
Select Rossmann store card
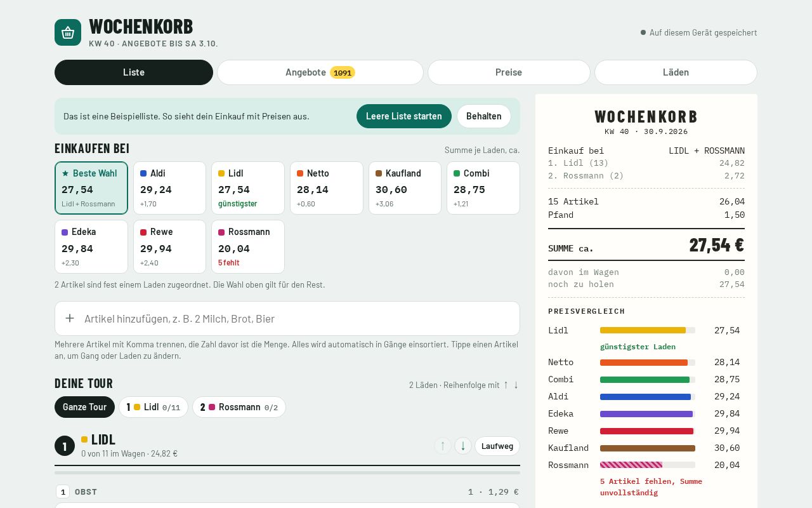pyautogui.click(x=248, y=246)
